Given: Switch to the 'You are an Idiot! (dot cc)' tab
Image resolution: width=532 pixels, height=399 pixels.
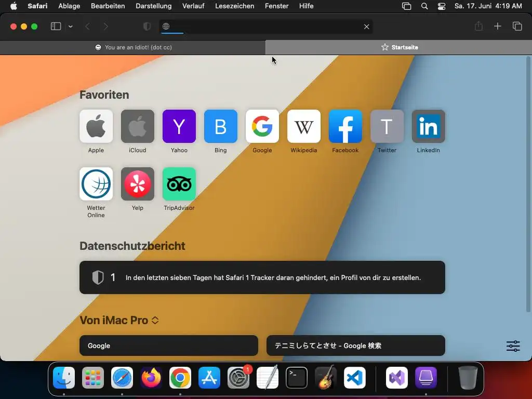Looking at the screenshot, I should (x=132, y=47).
